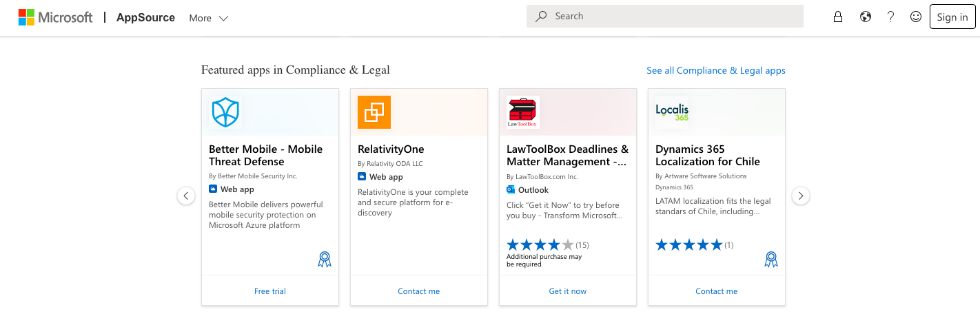This screenshot has height=325, width=980.
Task: Expand the More menu
Action: (209, 18)
